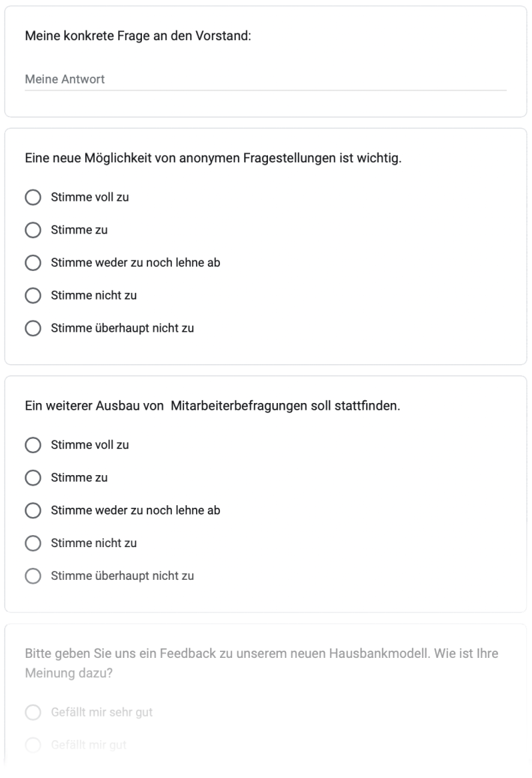Click the 'Meine Antwort' text field
532x778 pixels.
265,79
